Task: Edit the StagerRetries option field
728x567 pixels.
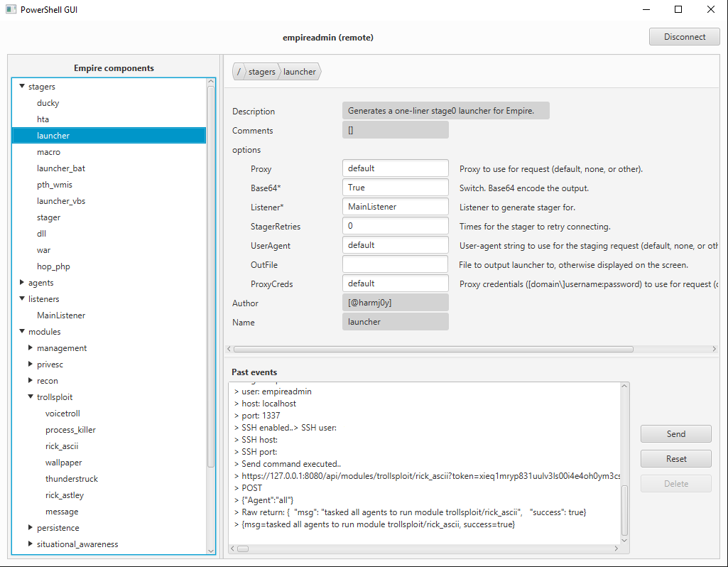Action: pyautogui.click(x=395, y=226)
